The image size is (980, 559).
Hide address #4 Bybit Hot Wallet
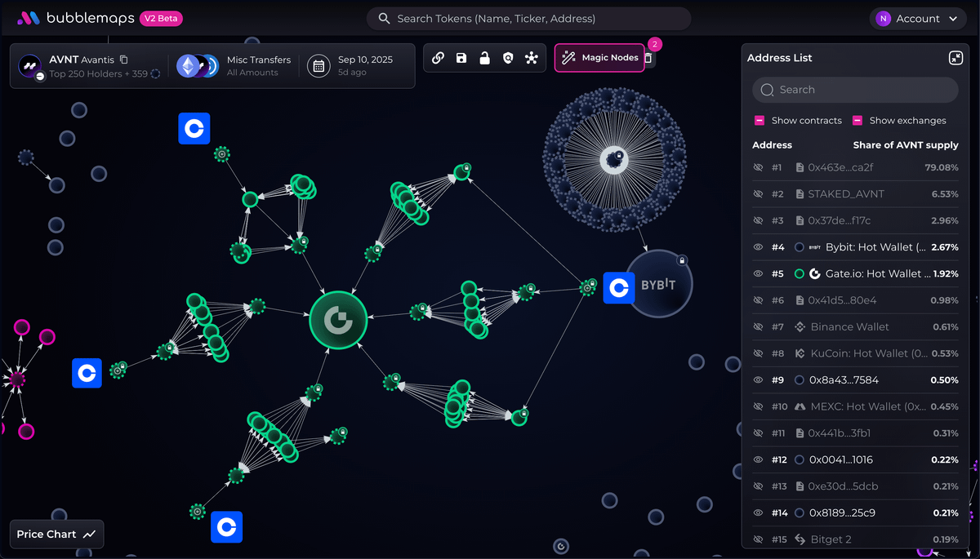(x=758, y=247)
